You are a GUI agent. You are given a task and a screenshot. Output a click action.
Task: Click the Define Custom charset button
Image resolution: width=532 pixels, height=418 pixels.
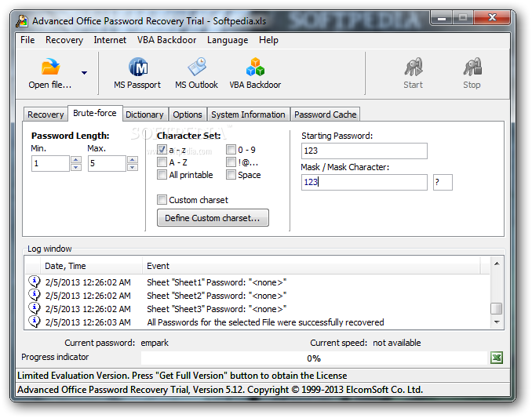(x=213, y=218)
